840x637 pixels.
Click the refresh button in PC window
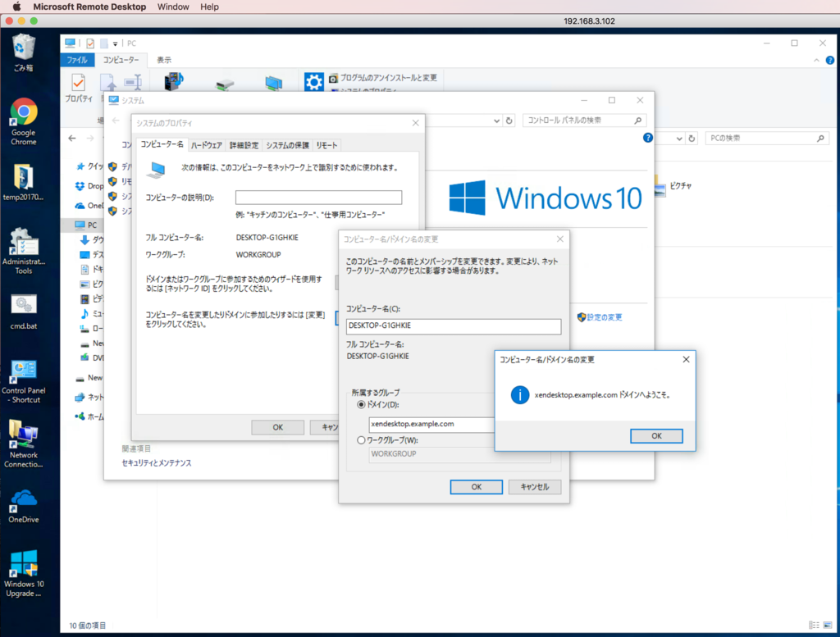(692, 138)
